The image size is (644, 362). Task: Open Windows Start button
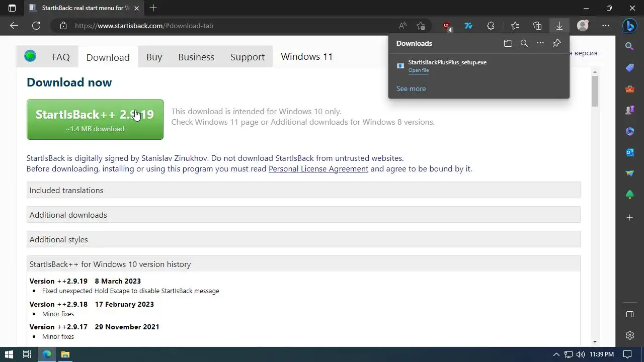(x=9, y=354)
